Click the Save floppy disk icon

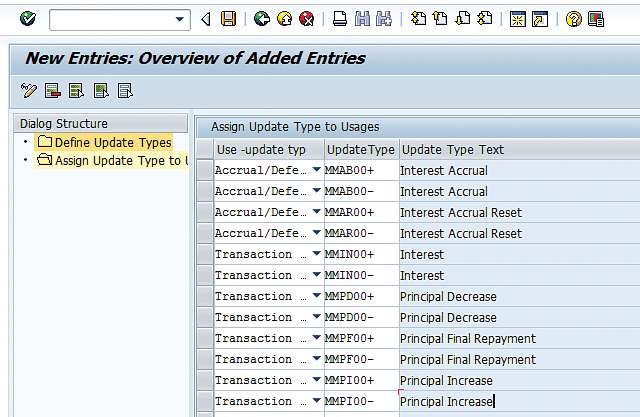228,19
